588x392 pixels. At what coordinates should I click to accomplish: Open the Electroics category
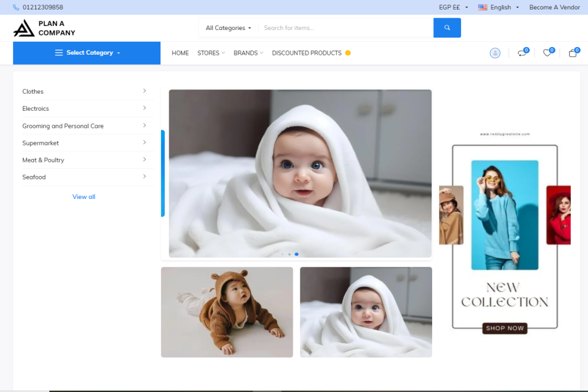[36, 108]
